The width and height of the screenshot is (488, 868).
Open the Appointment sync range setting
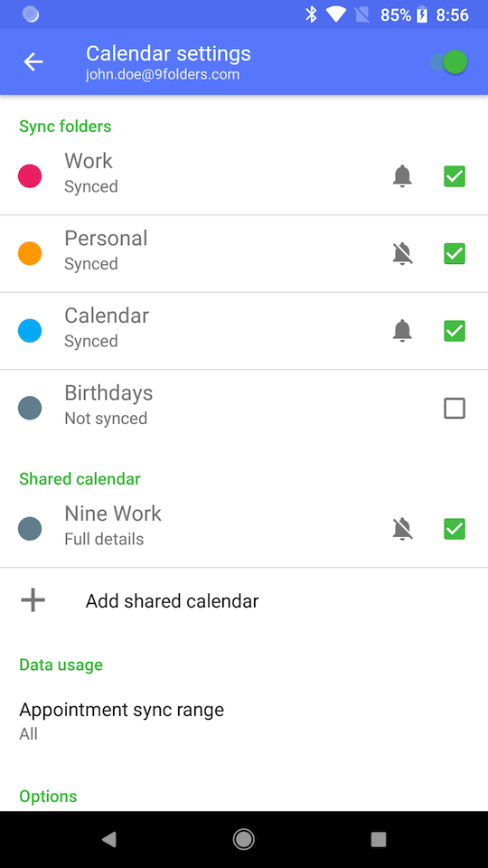244,721
